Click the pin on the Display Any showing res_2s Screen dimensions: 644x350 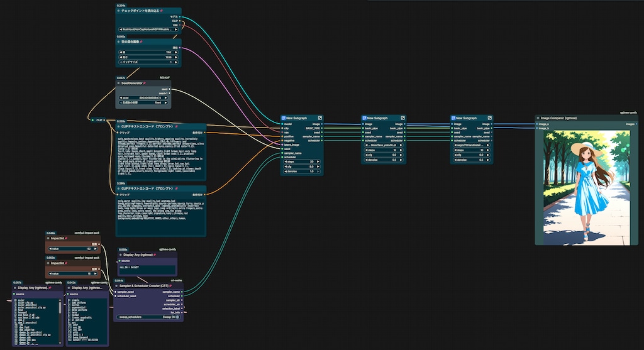[x=155, y=255]
